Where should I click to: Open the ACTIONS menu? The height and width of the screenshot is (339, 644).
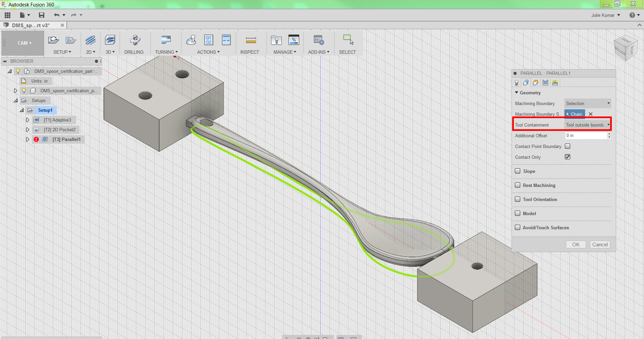(x=208, y=52)
